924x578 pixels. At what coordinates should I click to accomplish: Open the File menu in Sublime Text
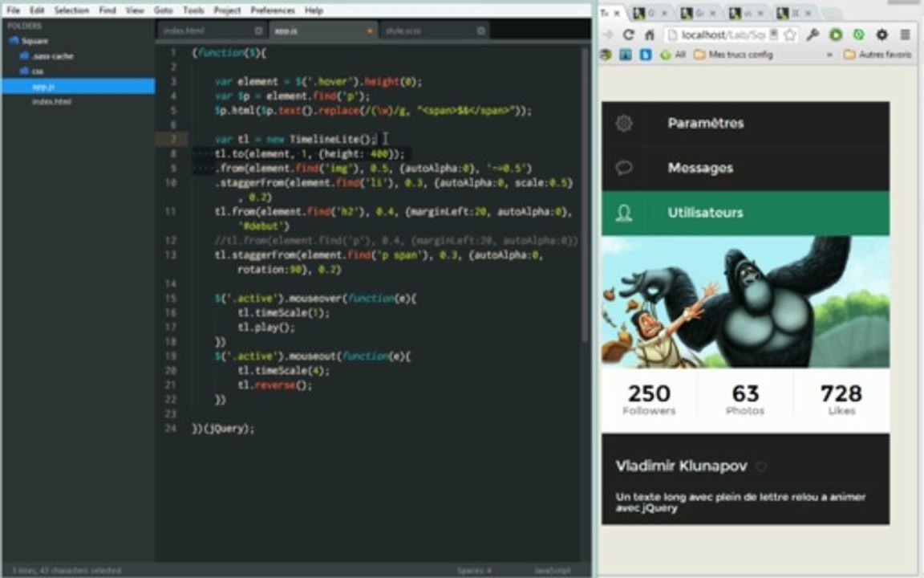pyautogui.click(x=13, y=10)
